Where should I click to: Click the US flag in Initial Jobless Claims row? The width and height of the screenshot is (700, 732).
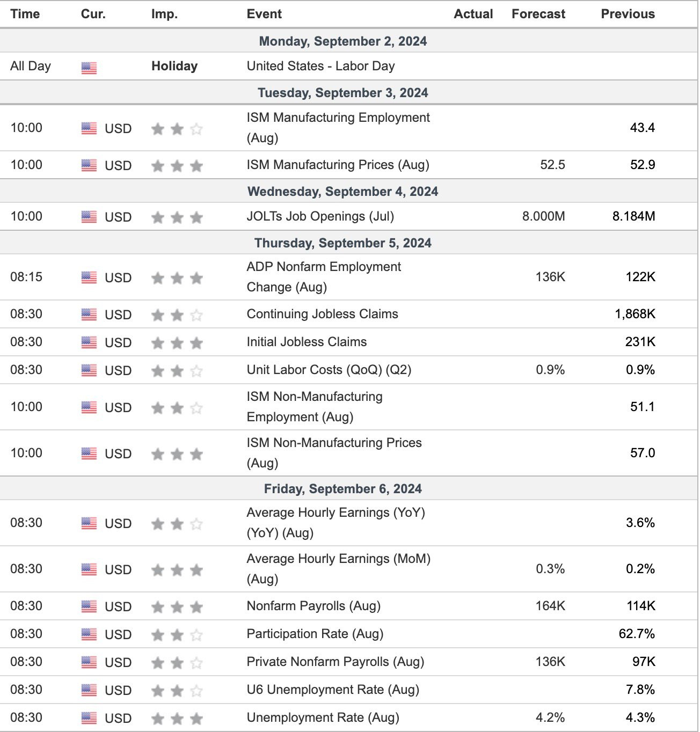(89, 342)
